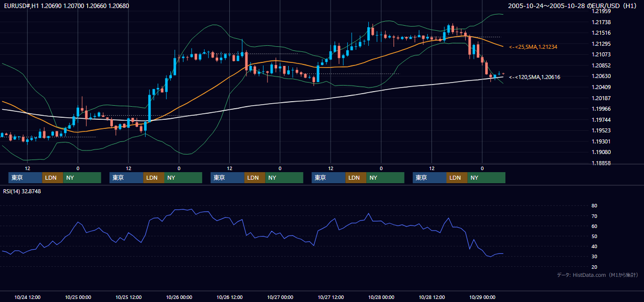Click the 10/25 00:00 date label

point(78,297)
